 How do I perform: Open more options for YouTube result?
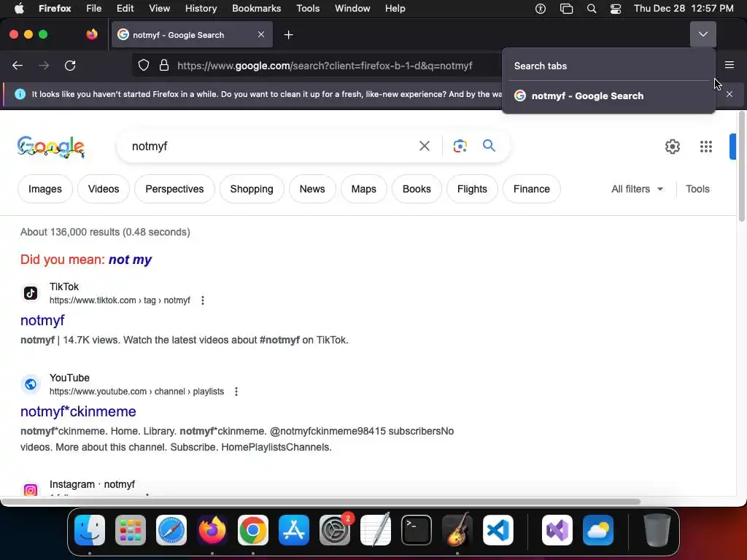[236, 392]
